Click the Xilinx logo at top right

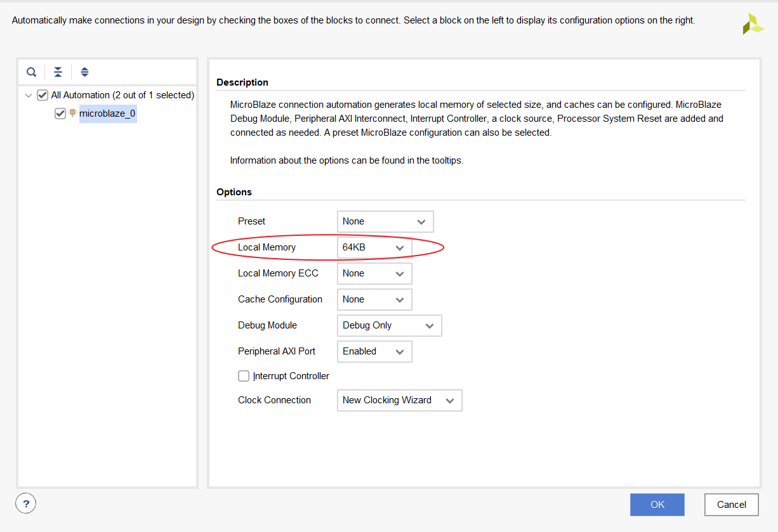click(x=753, y=23)
